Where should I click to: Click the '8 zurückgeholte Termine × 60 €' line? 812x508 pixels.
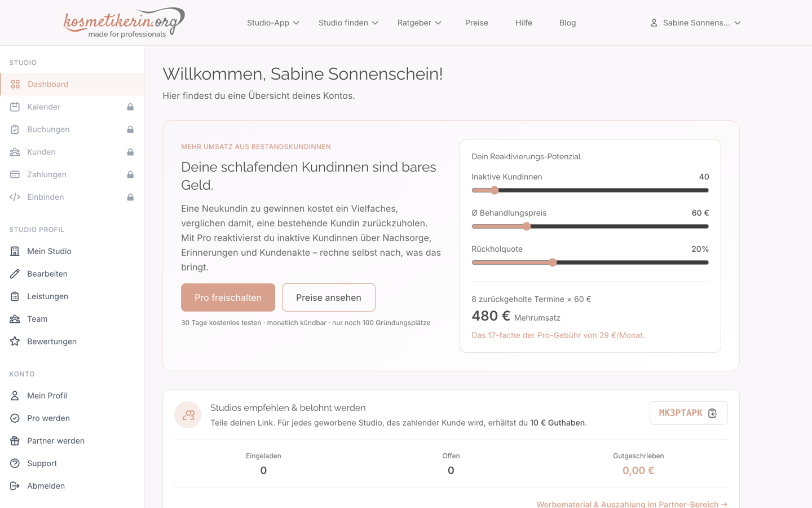(531, 299)
